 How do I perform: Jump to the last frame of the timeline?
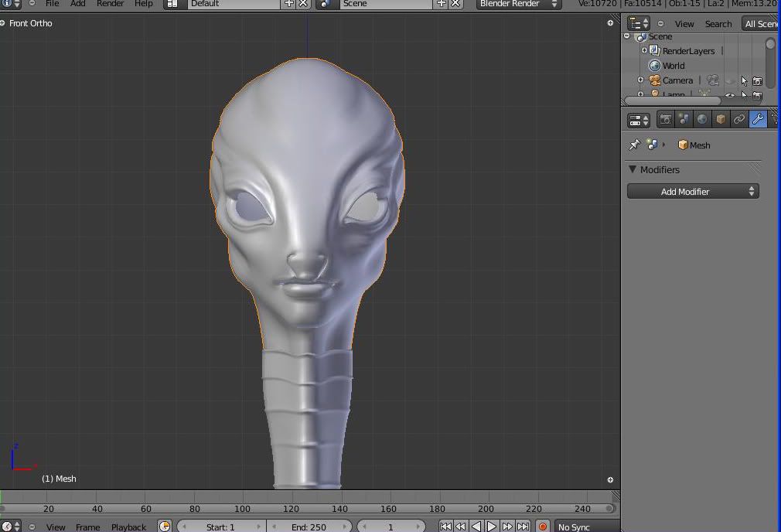524,527
